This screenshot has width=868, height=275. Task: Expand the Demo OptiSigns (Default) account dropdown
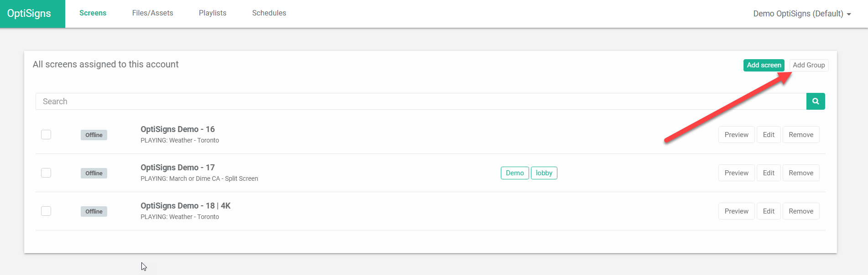coord(802,14)
